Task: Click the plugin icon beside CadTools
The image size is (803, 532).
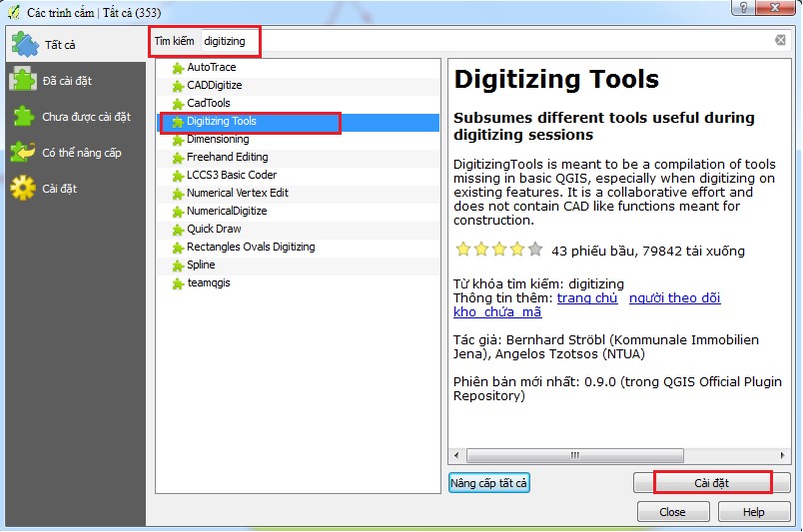Action: pos(178,104)
